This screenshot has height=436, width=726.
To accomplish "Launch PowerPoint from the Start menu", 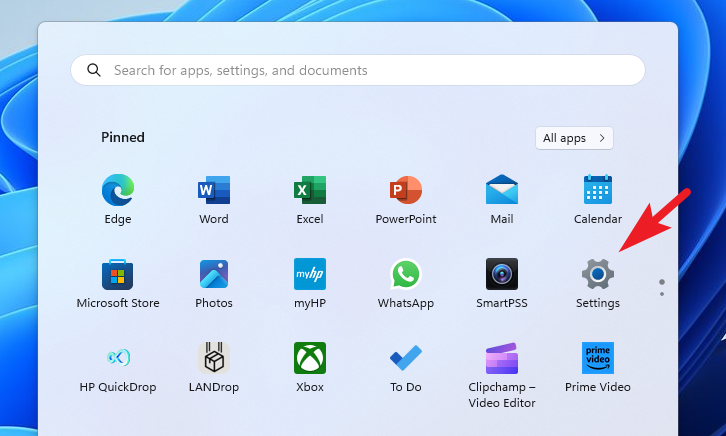I will pyautogui.click(x=406, y=199).
